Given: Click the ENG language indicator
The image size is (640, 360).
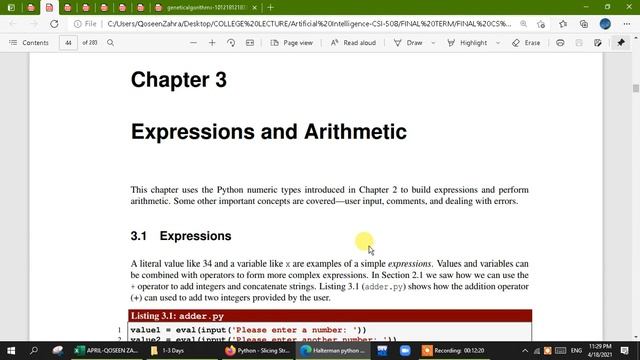Looking at the screenshot, I should coord(576,351).
